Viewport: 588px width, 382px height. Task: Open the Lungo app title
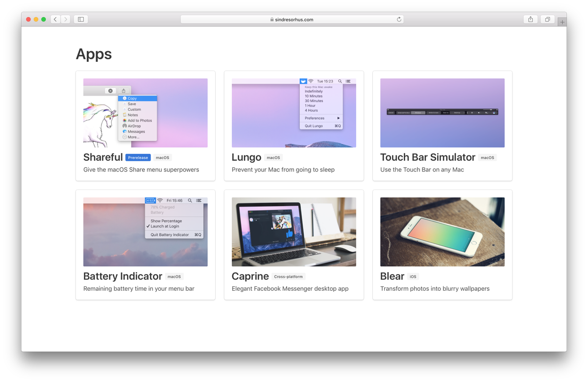point(246,157)
